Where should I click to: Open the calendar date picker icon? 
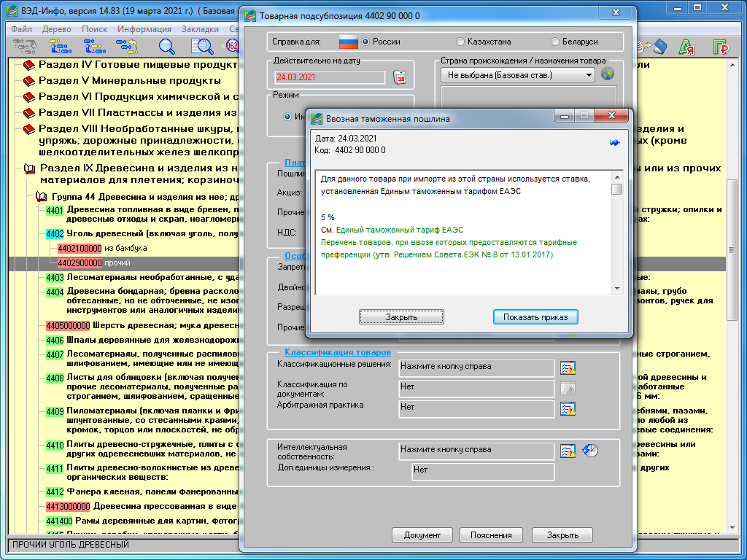point(399,77)
